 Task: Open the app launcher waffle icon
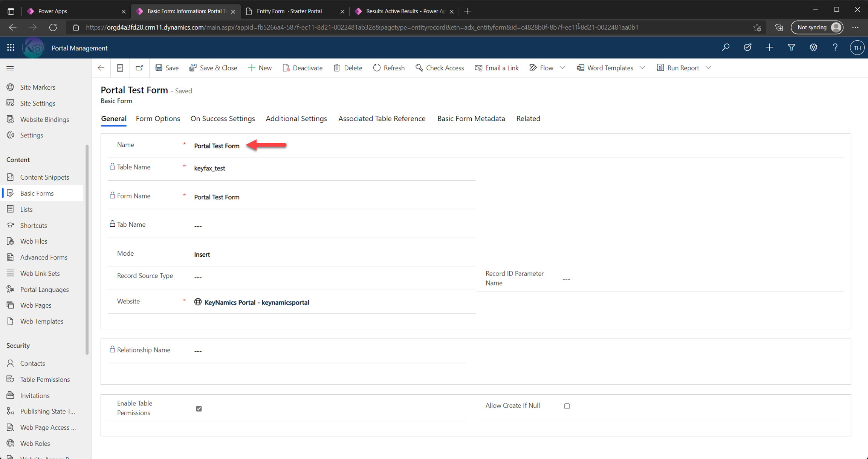(x=11, y=47)
